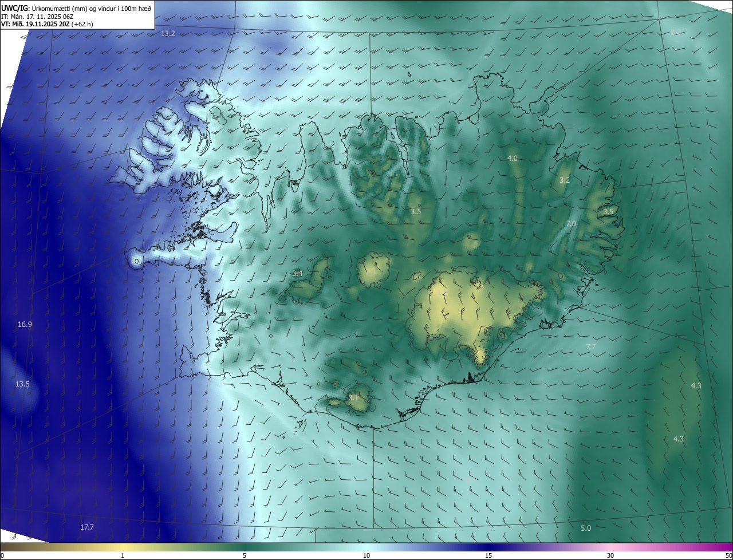Image resolution: width=733 pixels, height=560 pixels.
Task: Click the 3.4 value label
Action: click(297, 274)
